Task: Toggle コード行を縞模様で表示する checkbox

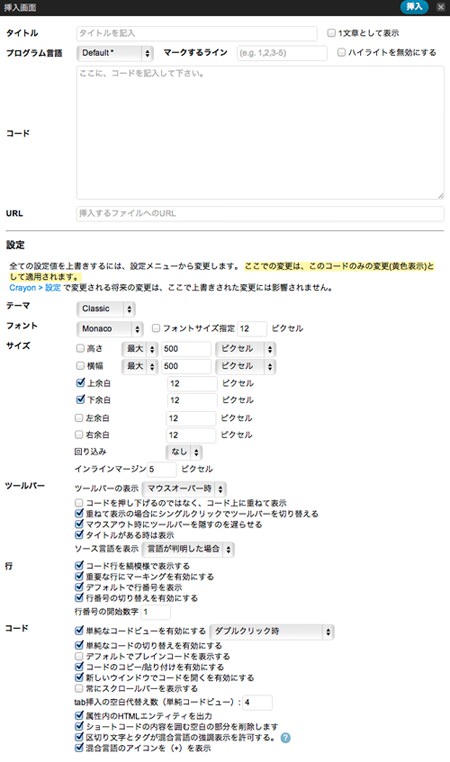Action: pyautogui.click(x=79, y=566)
